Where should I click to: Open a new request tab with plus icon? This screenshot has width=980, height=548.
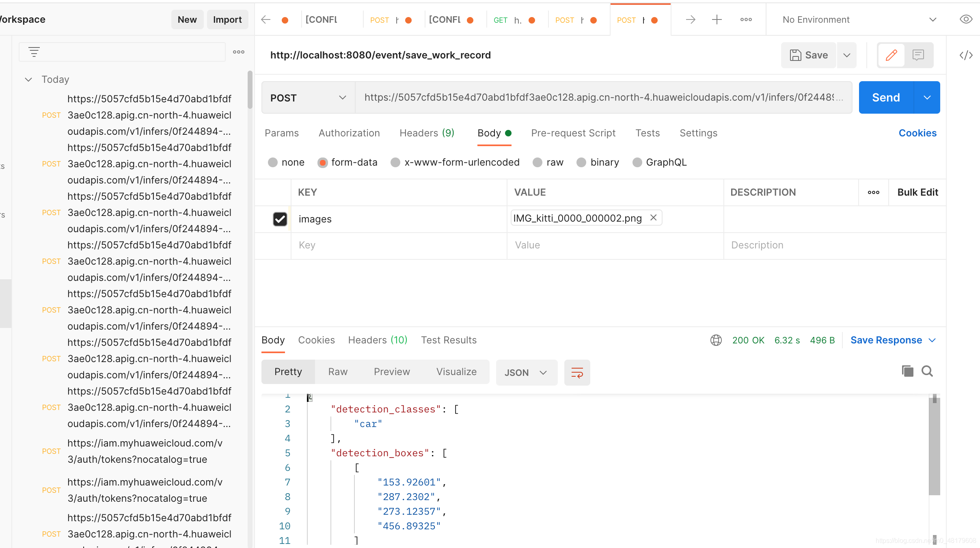coord(717,19)
